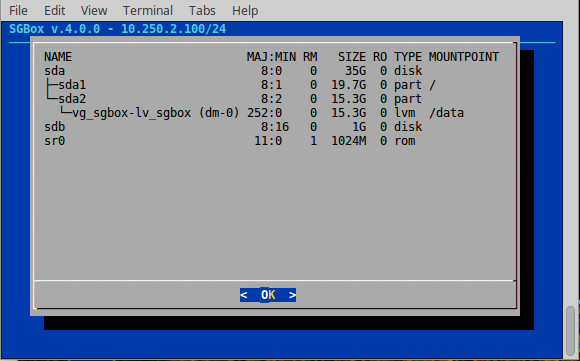Open the File menu

18,10
